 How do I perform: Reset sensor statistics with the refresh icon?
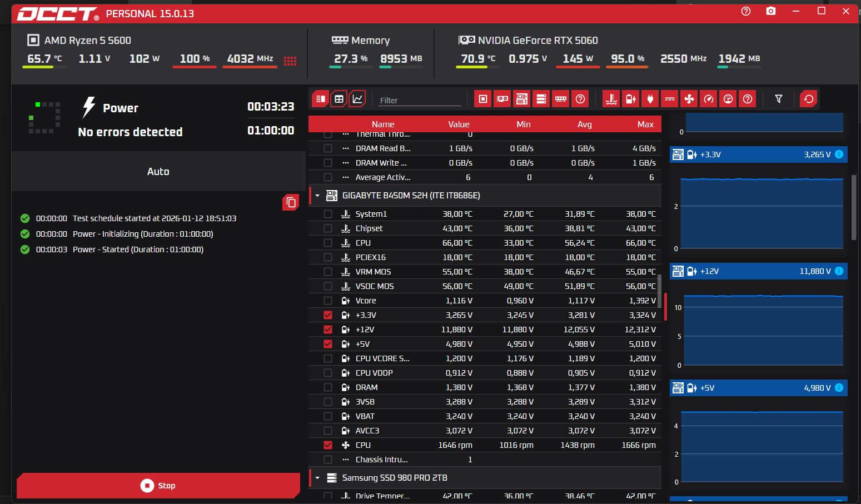tap(809, 99)
